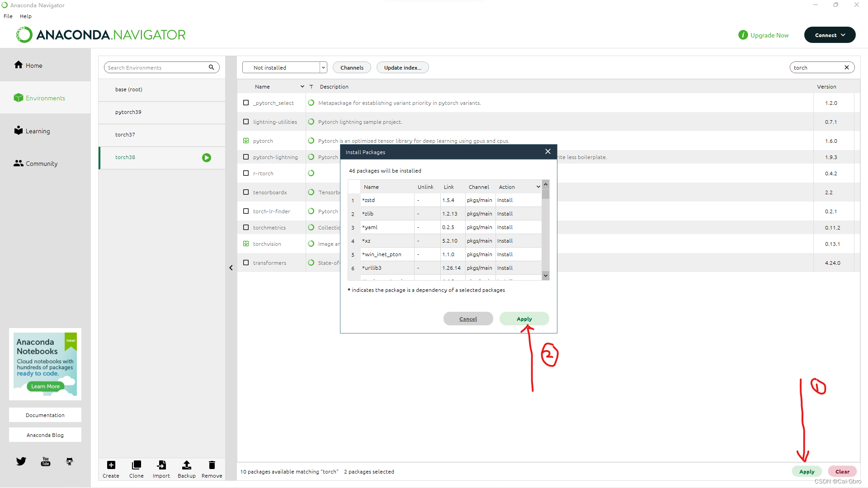
Task: Open the Community section
Action: [x=36, y=163]
